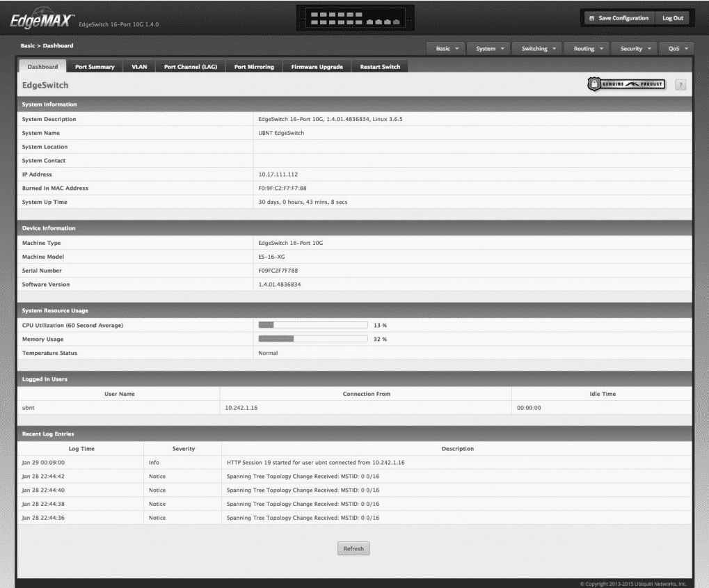Click HTTP Session 19 started description
Screen dimensions: 709x588
(316, 462)
